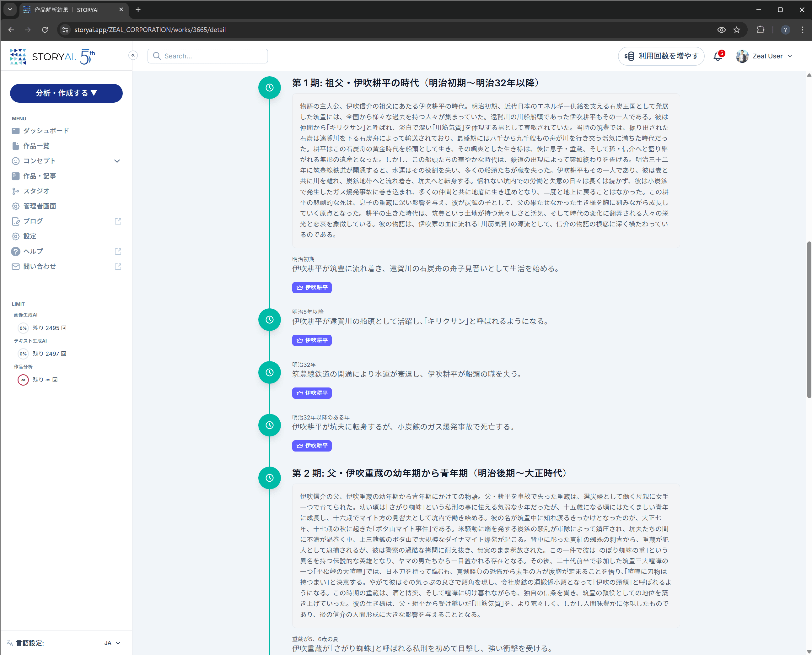The image size is (812, 655).
Task: Click 管理者画面 gear icon
Action: 15,206
